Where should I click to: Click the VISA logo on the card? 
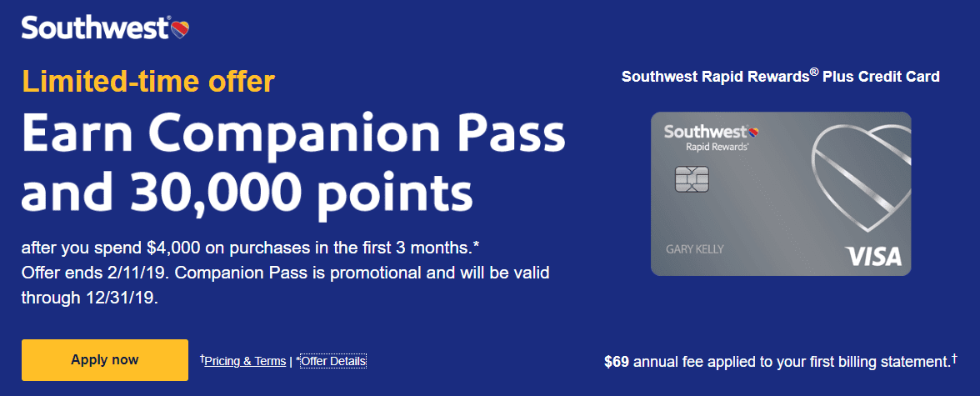click(x=873, y=256)
